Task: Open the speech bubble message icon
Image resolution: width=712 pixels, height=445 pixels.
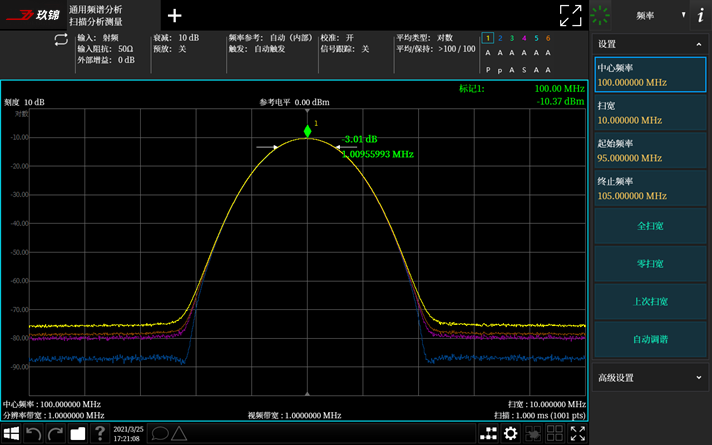Action: click(x=160, y=433)
